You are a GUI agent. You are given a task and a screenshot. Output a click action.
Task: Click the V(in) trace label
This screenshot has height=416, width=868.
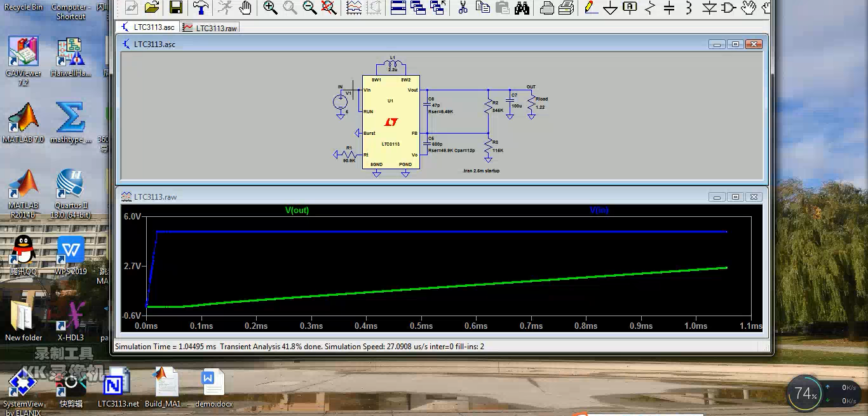[599, 211]
